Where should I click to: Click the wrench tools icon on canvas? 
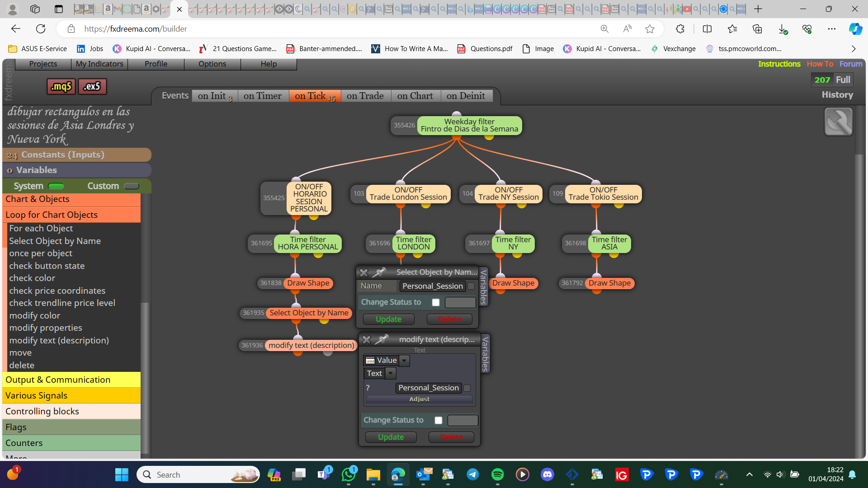(838, 122)
